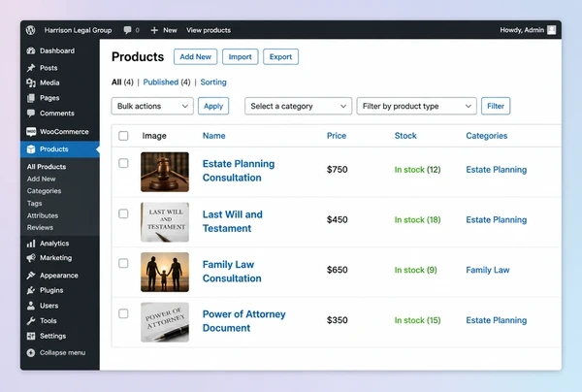
Task: Open the Filter by product type dropdown
Action: click(416, 106)
